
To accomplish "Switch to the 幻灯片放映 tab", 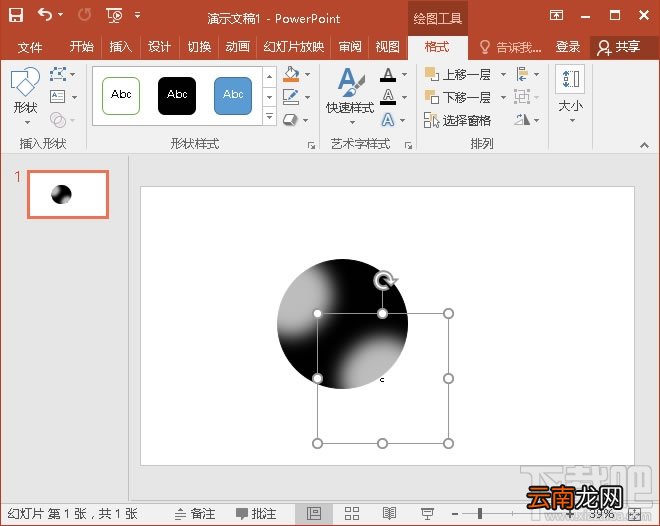I will [x=293, y=46].
